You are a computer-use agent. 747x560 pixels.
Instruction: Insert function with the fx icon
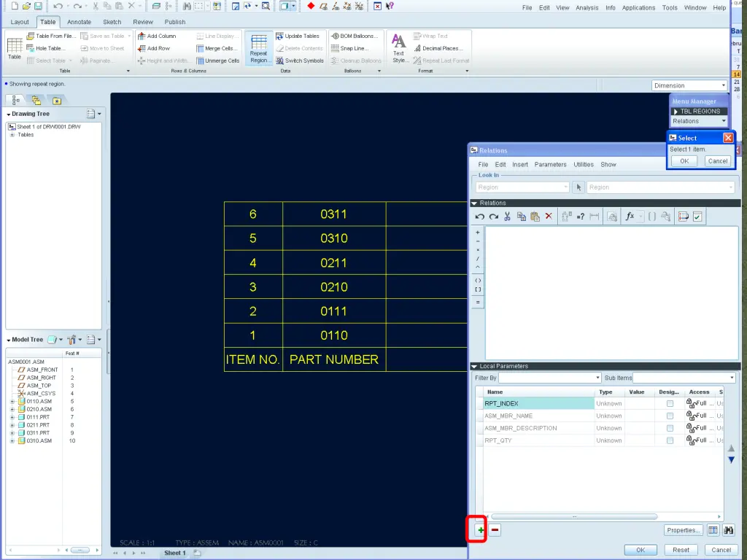click(x=630, y=217)
